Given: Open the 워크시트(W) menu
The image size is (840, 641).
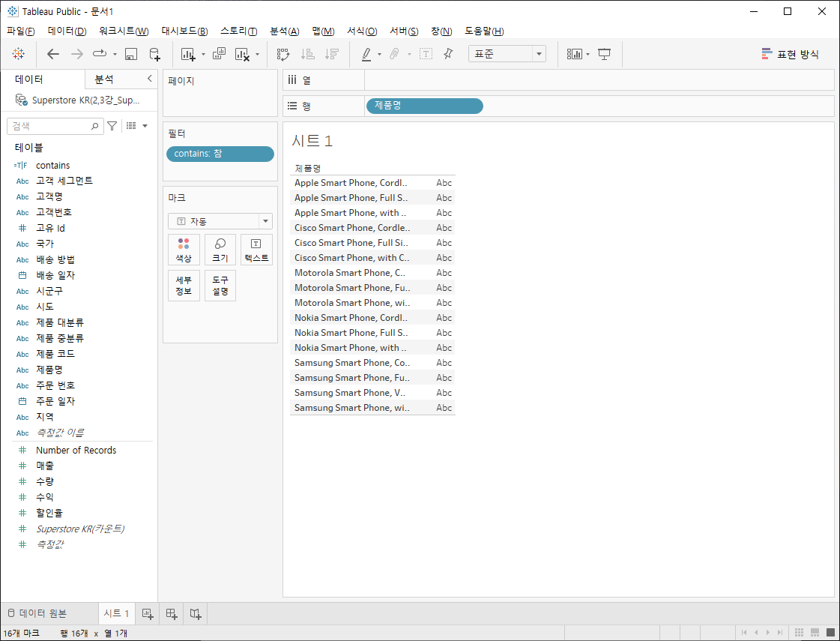Looking at the screenshot, I should [x=124, y=31].
